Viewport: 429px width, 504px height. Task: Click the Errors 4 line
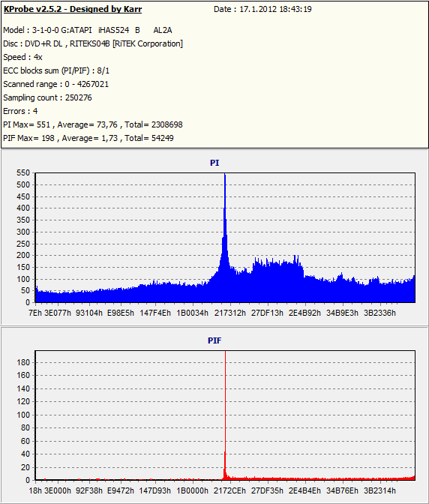[20, 111]
